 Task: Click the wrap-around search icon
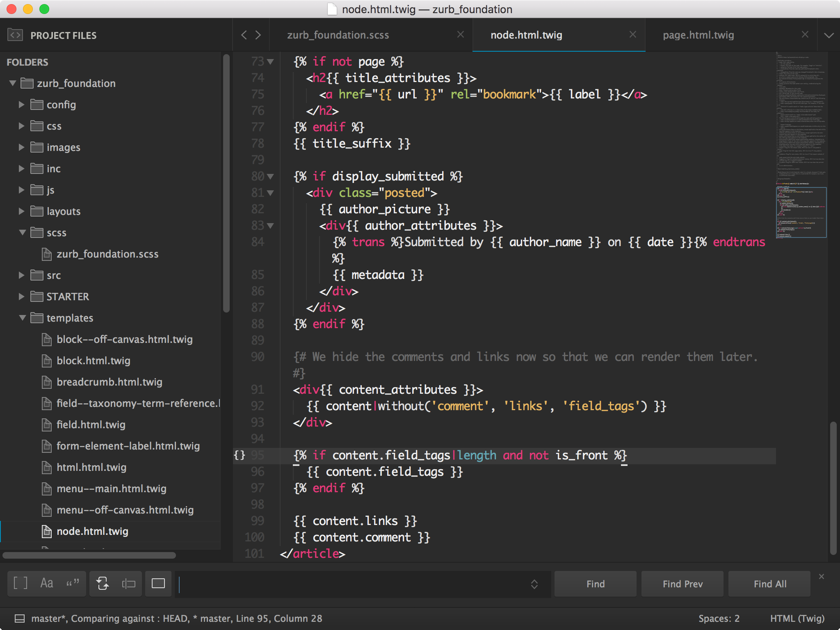tap(103, 583)
